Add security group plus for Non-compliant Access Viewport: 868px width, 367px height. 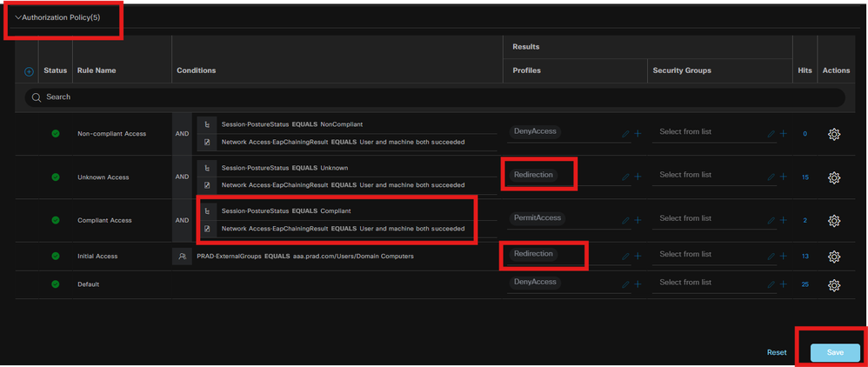784,133
